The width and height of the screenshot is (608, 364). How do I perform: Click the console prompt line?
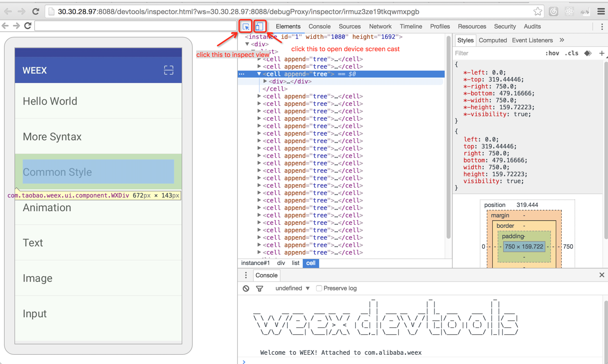coord(423,361)
